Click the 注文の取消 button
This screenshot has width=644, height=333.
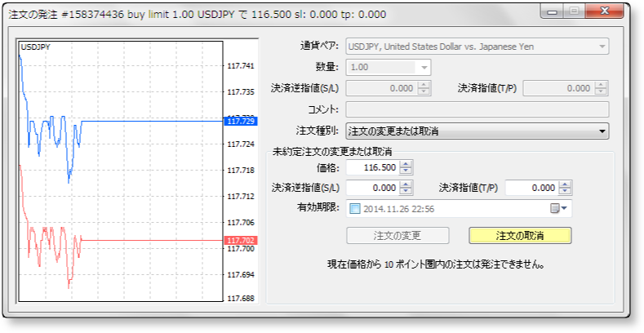[520, 236]
